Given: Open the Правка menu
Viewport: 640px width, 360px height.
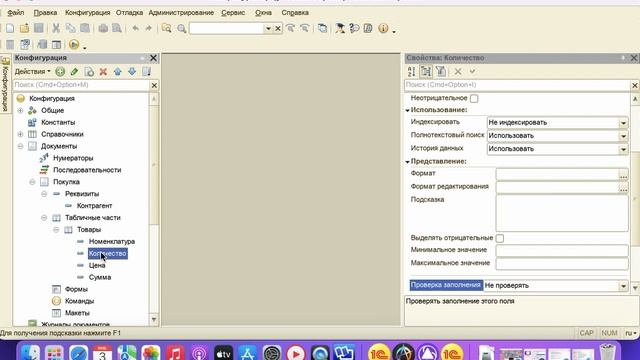Looking at the screenshot, I should point(45,13).
